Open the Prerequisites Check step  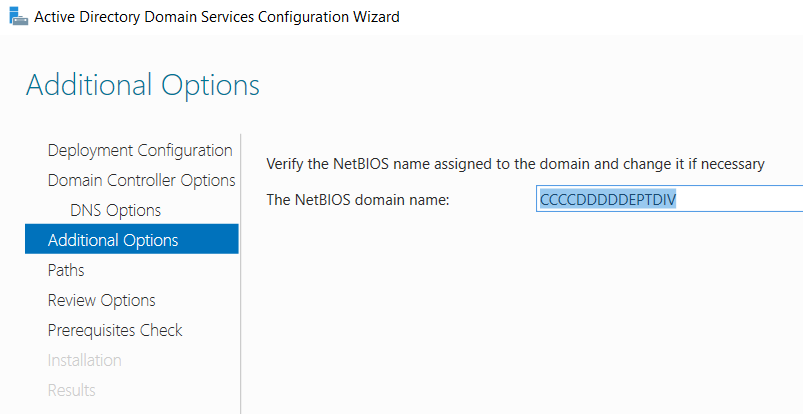(x=115, y=330)
